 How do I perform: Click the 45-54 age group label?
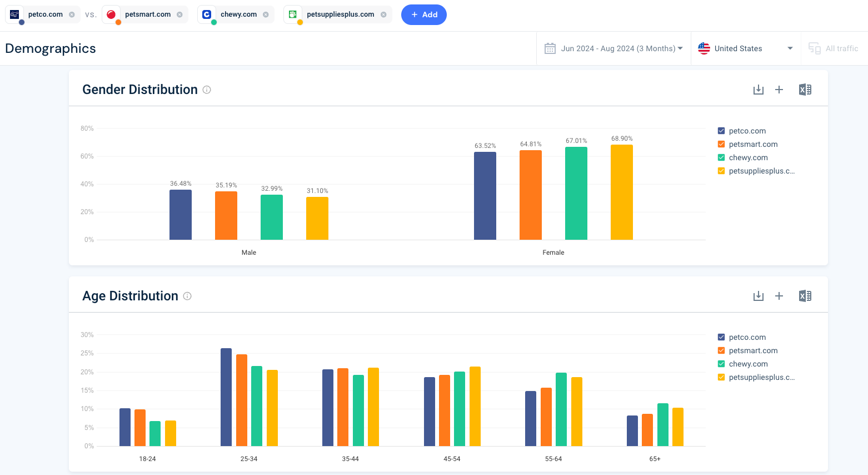452,459
